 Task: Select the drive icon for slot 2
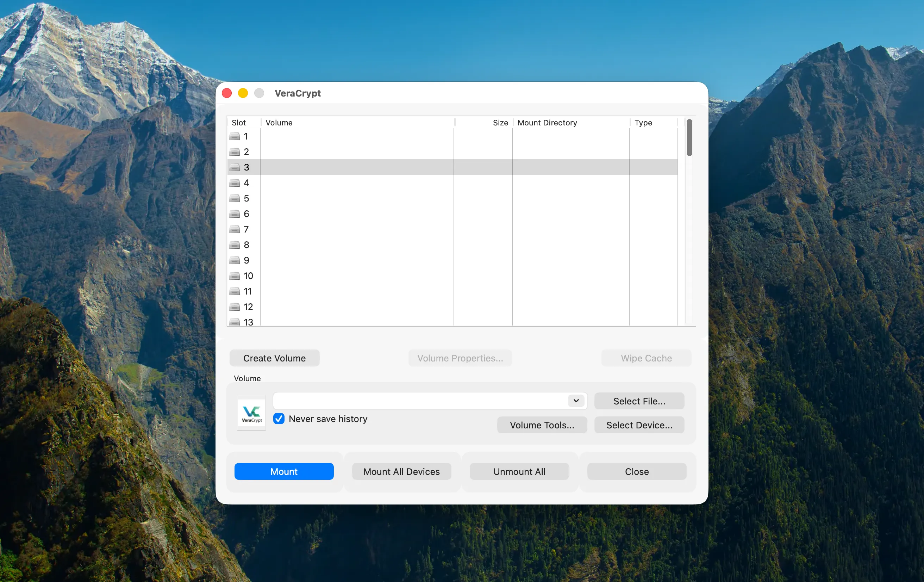click(x=235, y=152)
